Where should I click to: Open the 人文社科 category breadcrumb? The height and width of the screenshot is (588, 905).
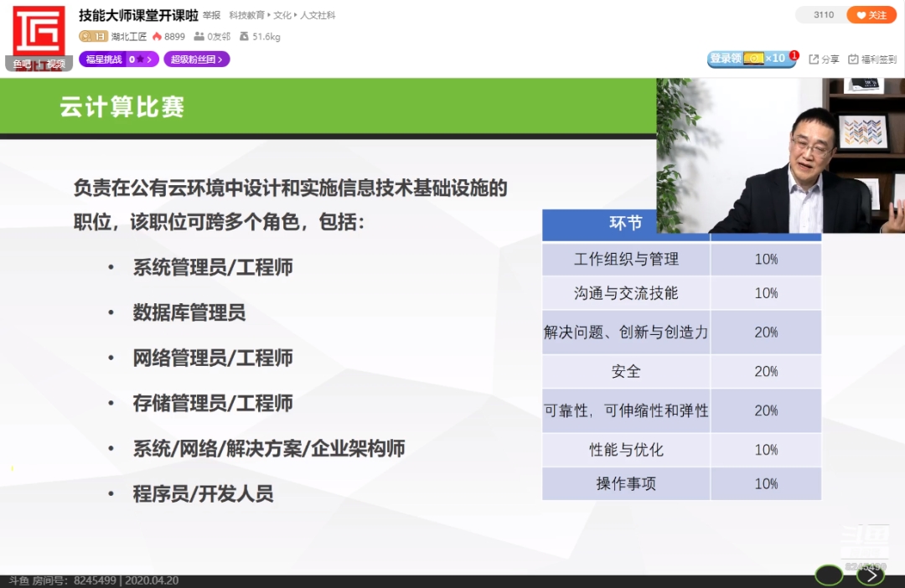point(318,15)
